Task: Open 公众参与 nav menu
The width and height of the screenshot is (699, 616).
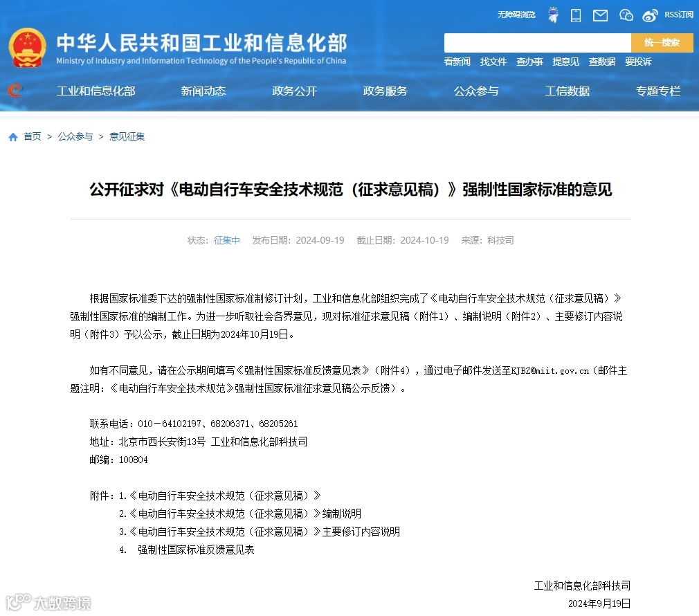Action: (x=476, y=91)
